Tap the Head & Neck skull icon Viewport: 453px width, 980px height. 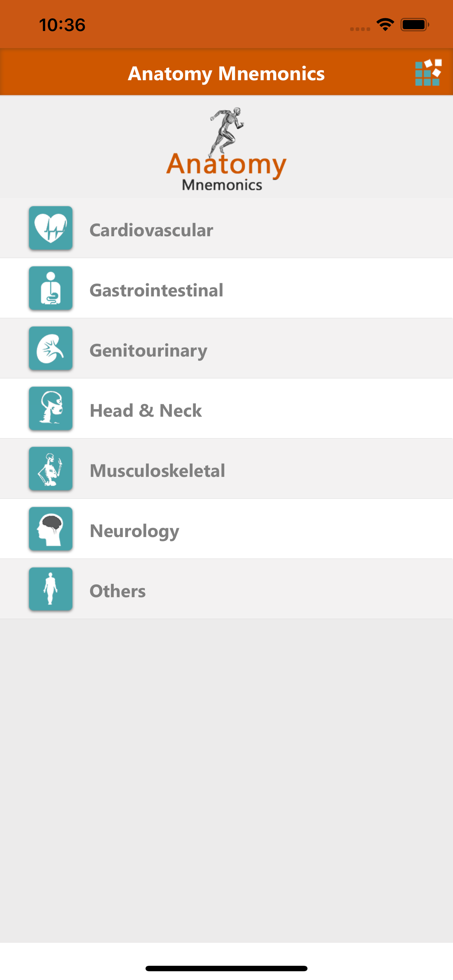(51, 408)
